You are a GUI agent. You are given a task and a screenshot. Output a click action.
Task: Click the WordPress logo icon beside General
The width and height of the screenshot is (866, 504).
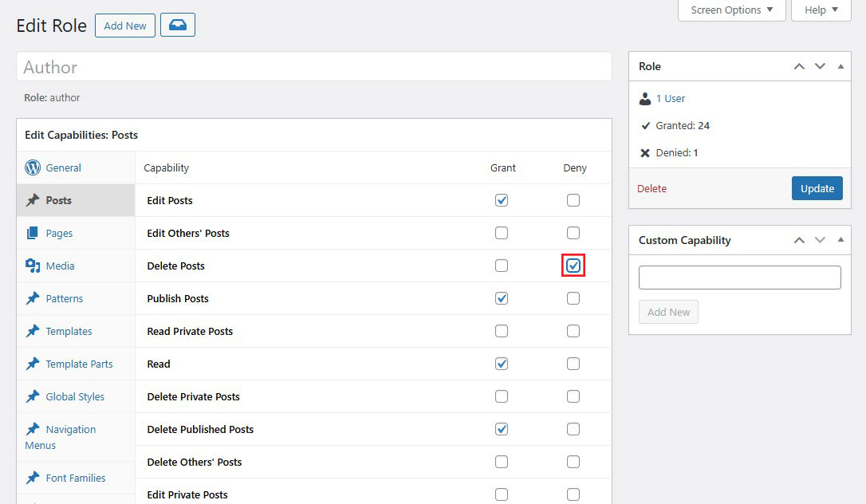point(33,167)
